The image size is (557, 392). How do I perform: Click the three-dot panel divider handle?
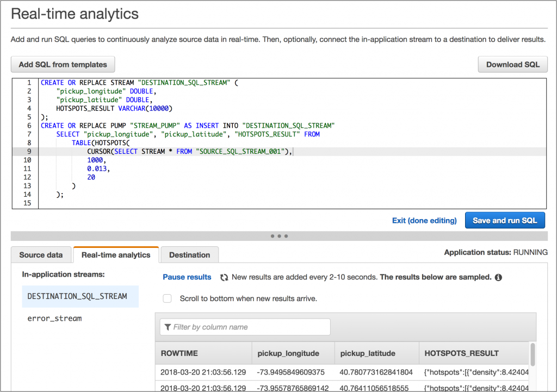(x=279, y=236)
